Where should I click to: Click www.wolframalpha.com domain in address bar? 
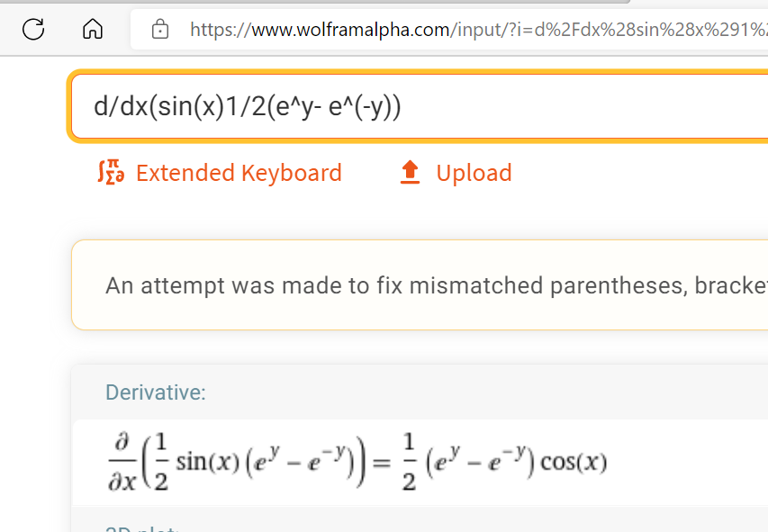350,30
